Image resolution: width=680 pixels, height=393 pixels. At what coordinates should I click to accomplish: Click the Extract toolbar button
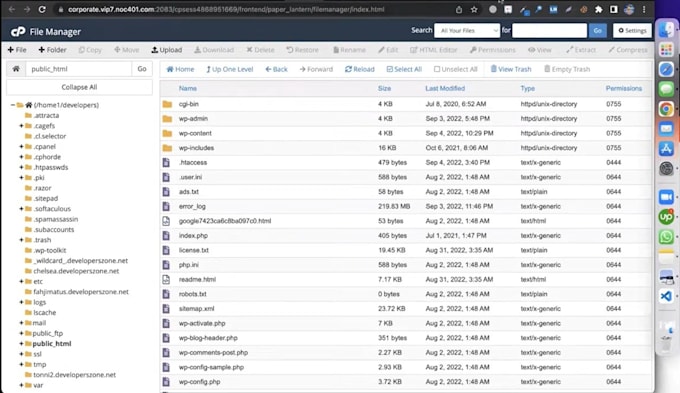(581, 50)
